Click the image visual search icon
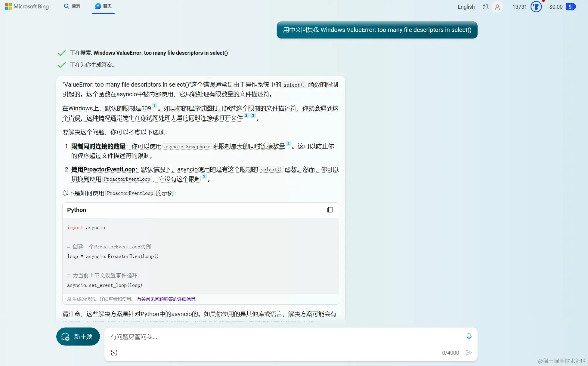Screen dimensions: 588x366 pyautogui.click(x=114, y=352)
